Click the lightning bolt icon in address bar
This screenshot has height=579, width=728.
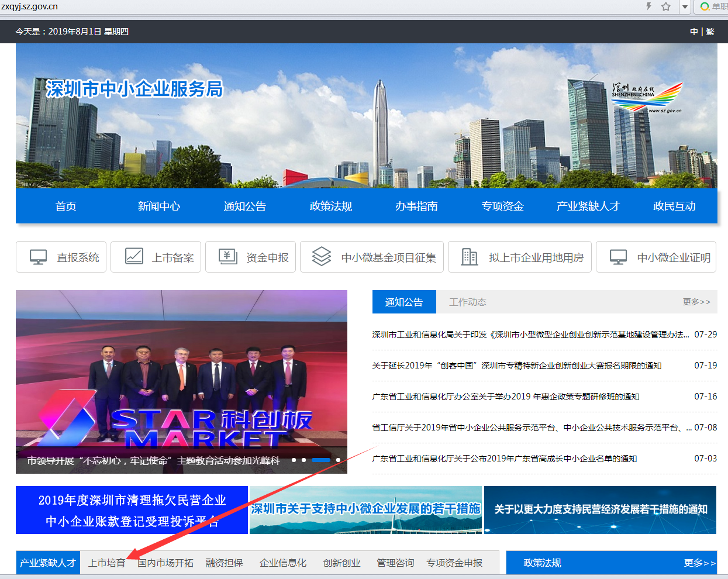(x=648, y=6)
